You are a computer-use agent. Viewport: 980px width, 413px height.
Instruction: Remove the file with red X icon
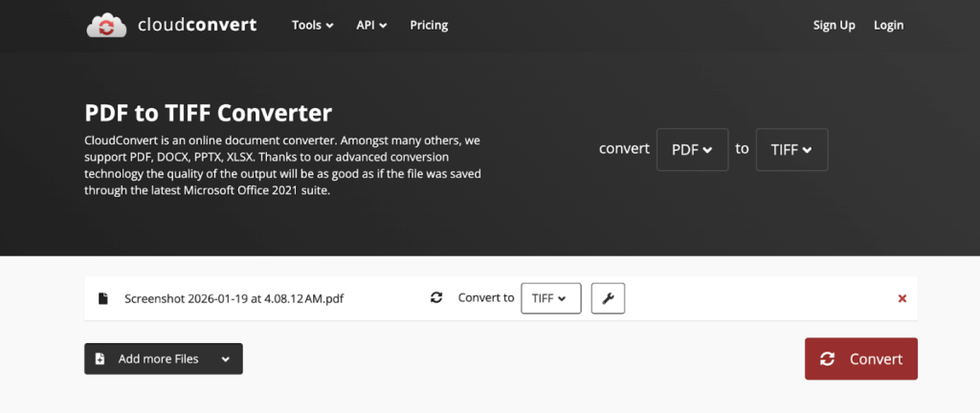coord(902,299)
